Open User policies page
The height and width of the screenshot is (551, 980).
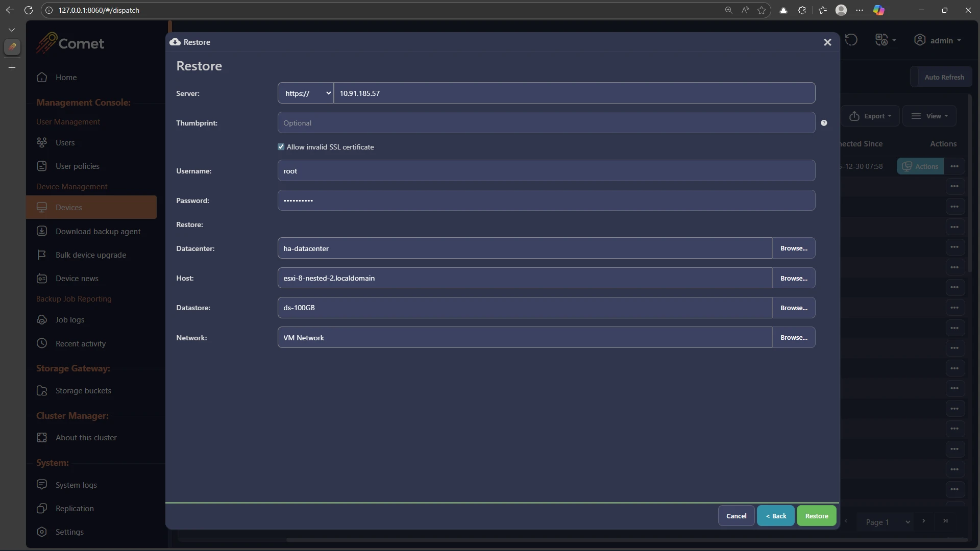pos(77,166)
